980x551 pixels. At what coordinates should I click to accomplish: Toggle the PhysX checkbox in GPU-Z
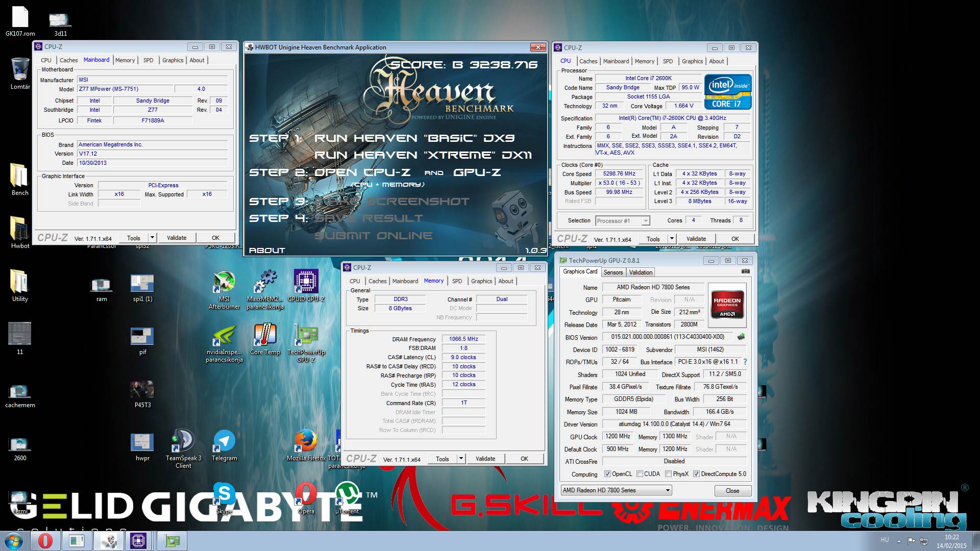click(668, 474)
